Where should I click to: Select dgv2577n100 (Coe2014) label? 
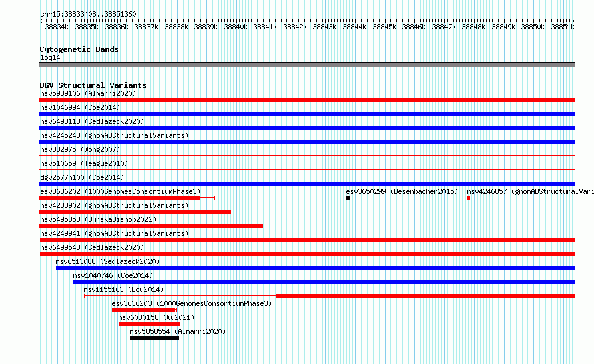pos(82,177)
